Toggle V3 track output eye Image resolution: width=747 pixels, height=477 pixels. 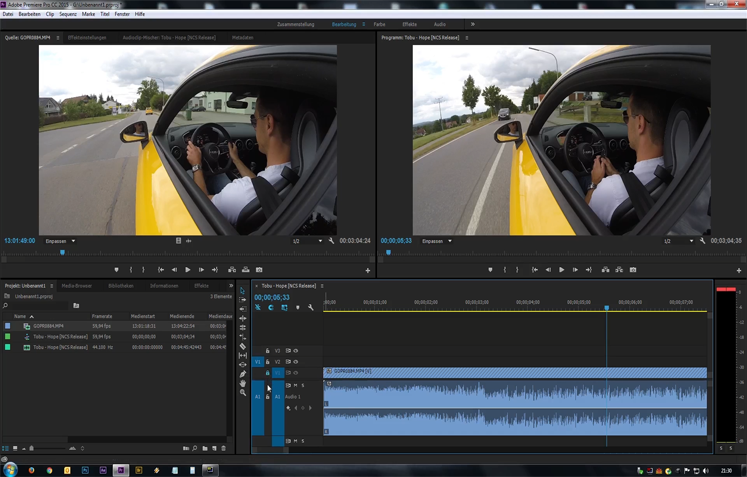click(x=296, y=351)
